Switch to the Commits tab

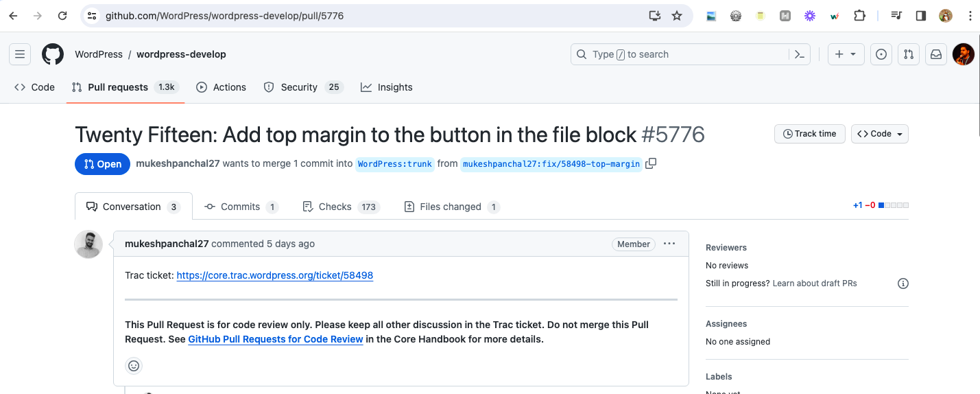click(x=241, y=207)
